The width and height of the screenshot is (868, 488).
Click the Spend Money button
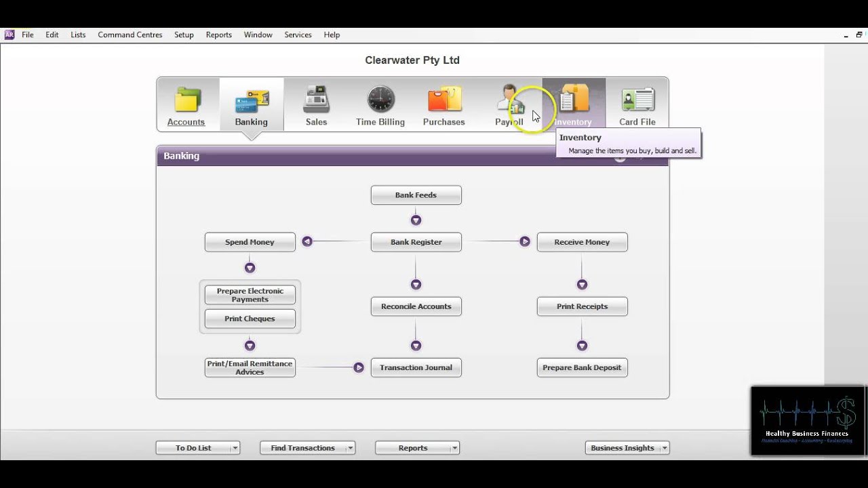click(250, 242)
